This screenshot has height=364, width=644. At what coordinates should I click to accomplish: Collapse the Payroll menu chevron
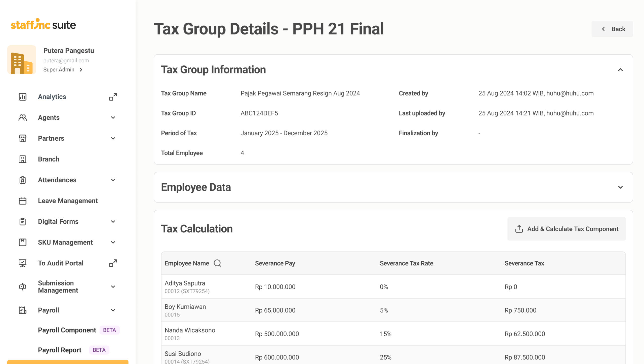(x=113, y=310)
